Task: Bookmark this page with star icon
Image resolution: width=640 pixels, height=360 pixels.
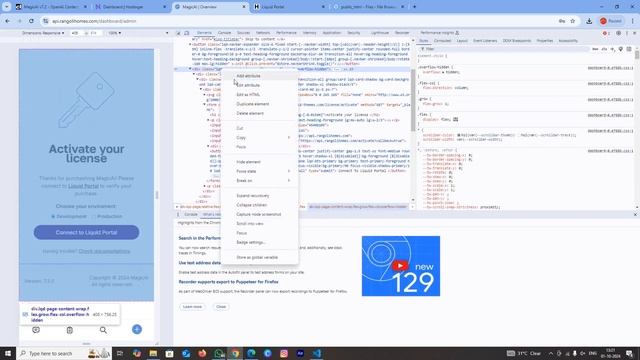Action: 573,21
